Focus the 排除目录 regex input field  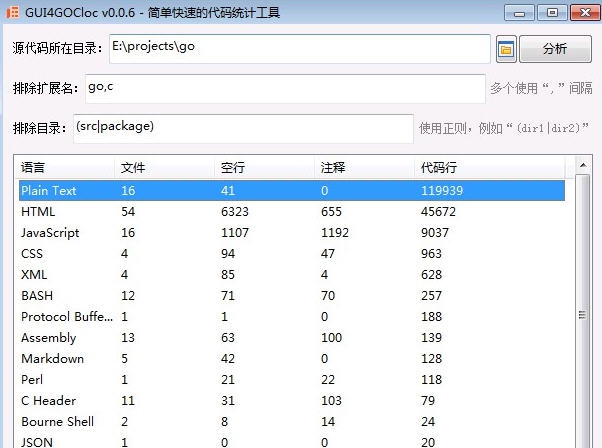[243, 129]
